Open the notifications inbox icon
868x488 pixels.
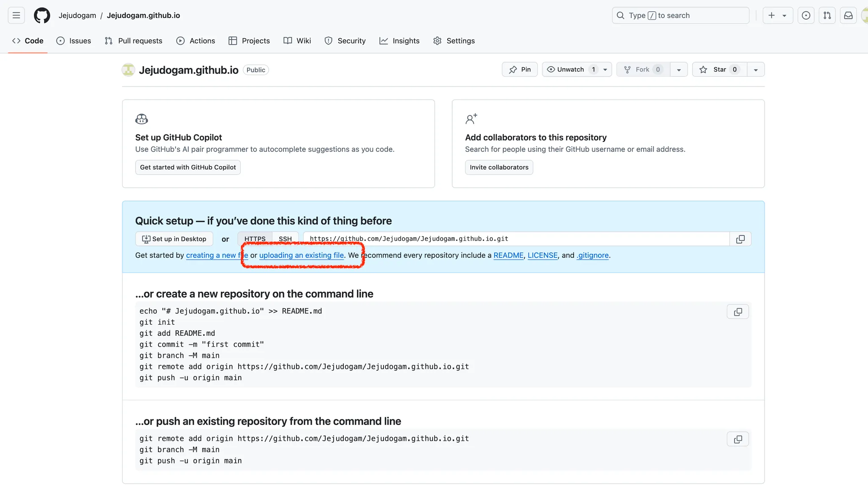848,15
